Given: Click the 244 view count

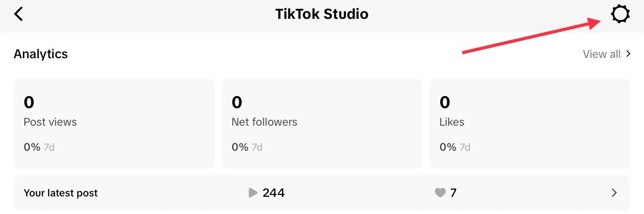Looking at the screenshot, I should [273, 193].
